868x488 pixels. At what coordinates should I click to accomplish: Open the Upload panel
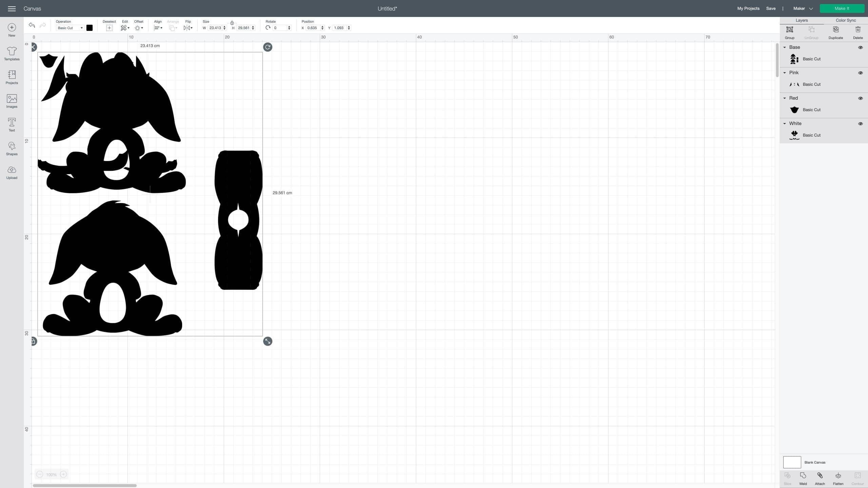[12, 172]
